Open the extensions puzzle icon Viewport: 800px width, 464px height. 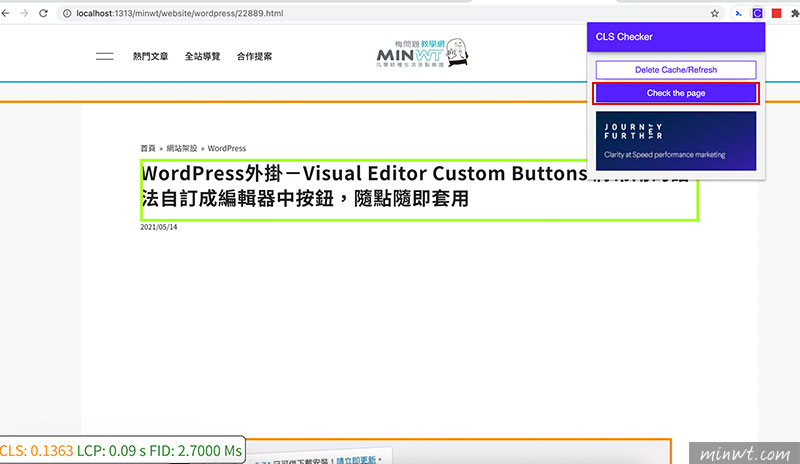point(795,13)
